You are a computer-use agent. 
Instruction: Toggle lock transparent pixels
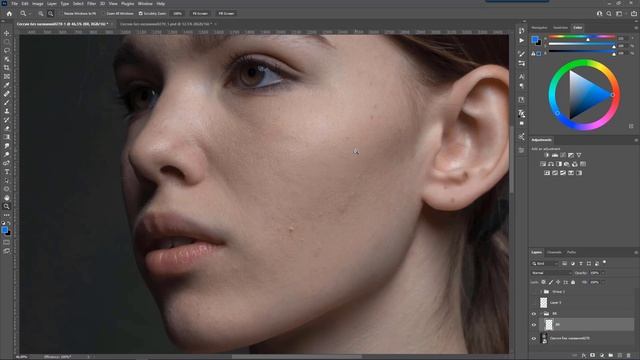tap(543, 282)
